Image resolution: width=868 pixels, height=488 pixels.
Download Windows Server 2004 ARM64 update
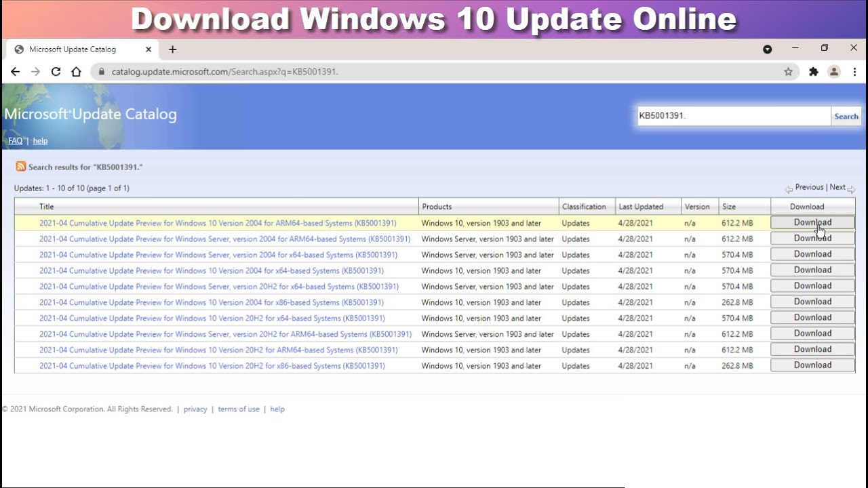click(x=812, y=238)
